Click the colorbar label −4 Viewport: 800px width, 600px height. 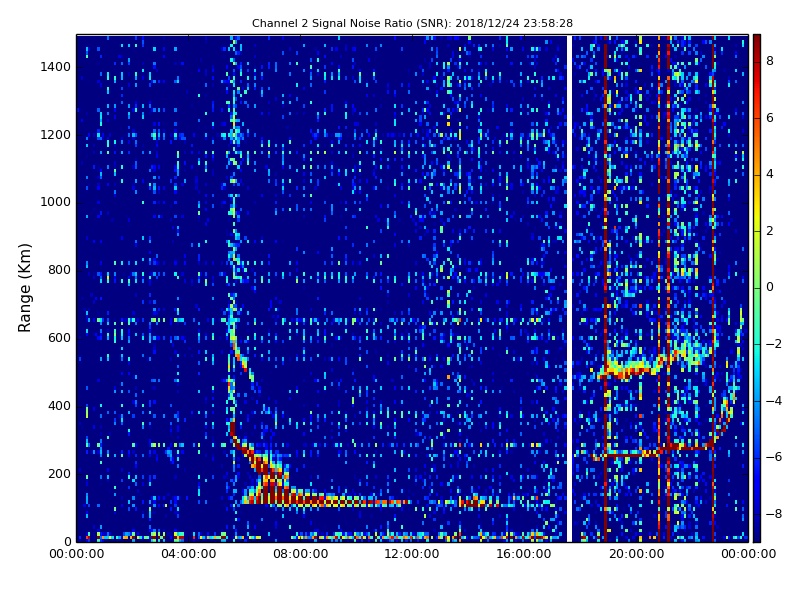pyautogui.click(x=774, y=401)
